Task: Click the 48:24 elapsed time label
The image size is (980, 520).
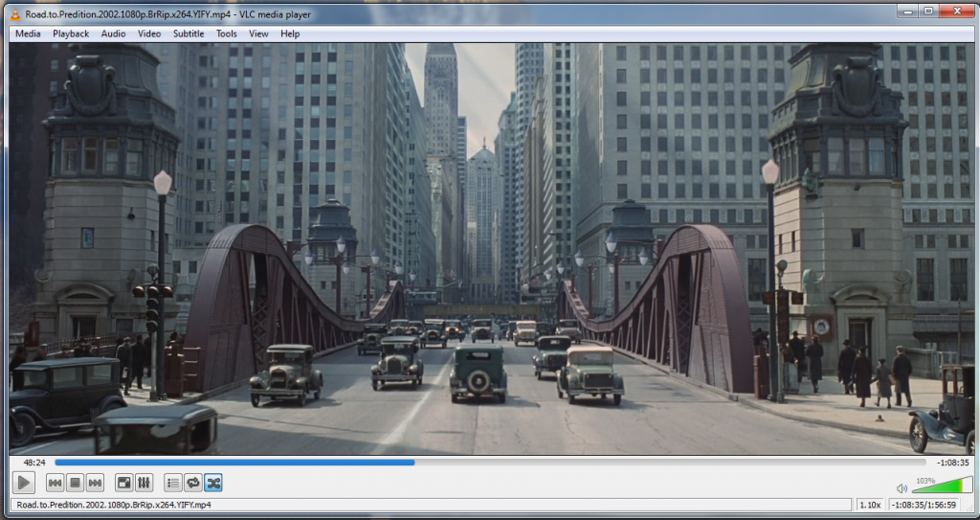Action: [x=34, y=463]
